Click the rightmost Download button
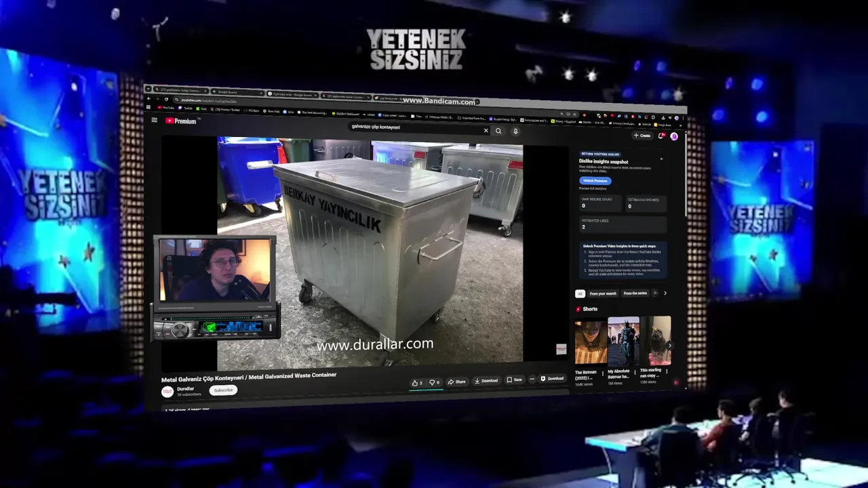Viewport: 868px width, 488px height. [551, 378]
